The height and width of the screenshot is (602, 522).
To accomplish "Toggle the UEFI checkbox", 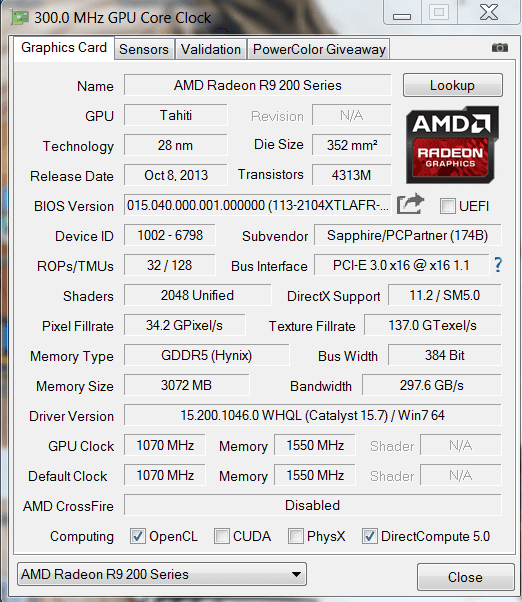I will [x=448, y=206].
